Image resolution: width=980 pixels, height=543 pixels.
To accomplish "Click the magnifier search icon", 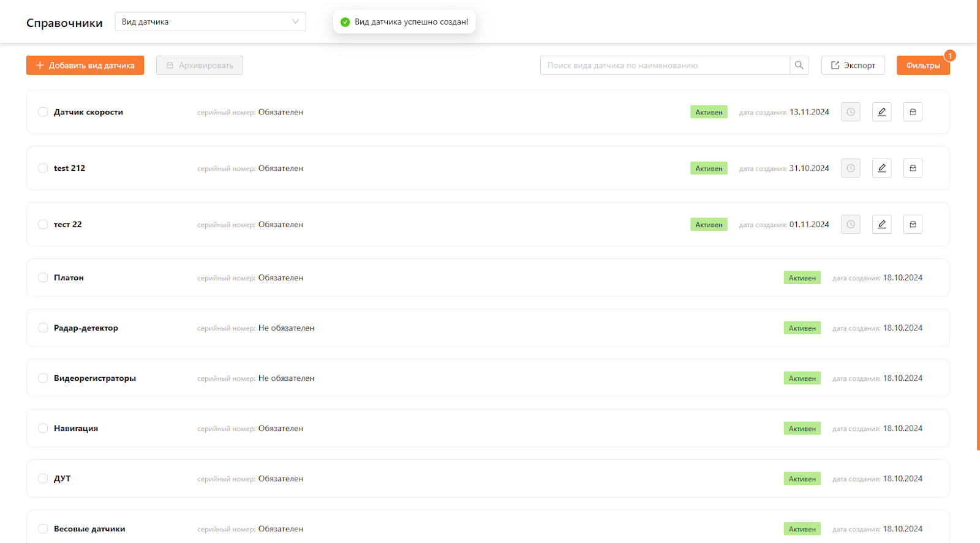I will tap(799, 66).
